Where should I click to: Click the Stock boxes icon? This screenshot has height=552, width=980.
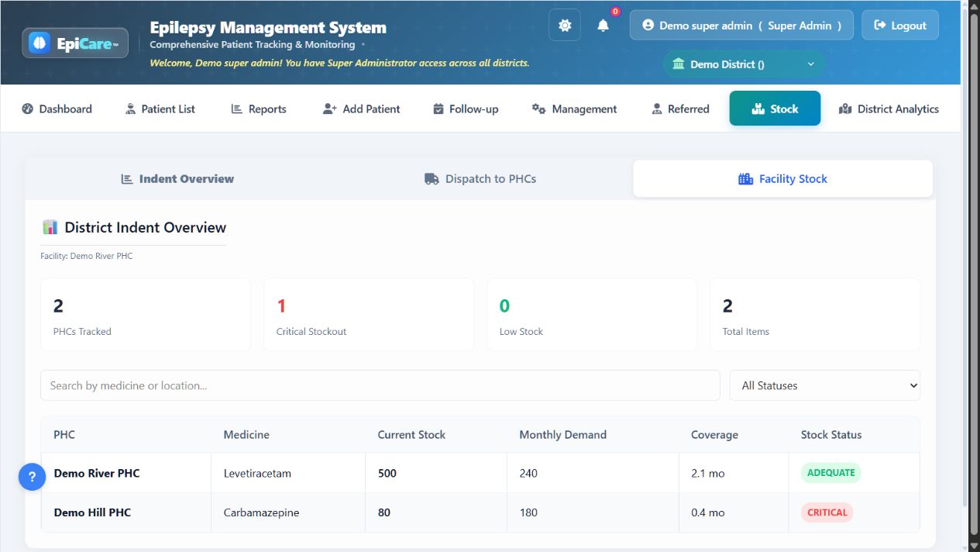(x=758, y=109)
